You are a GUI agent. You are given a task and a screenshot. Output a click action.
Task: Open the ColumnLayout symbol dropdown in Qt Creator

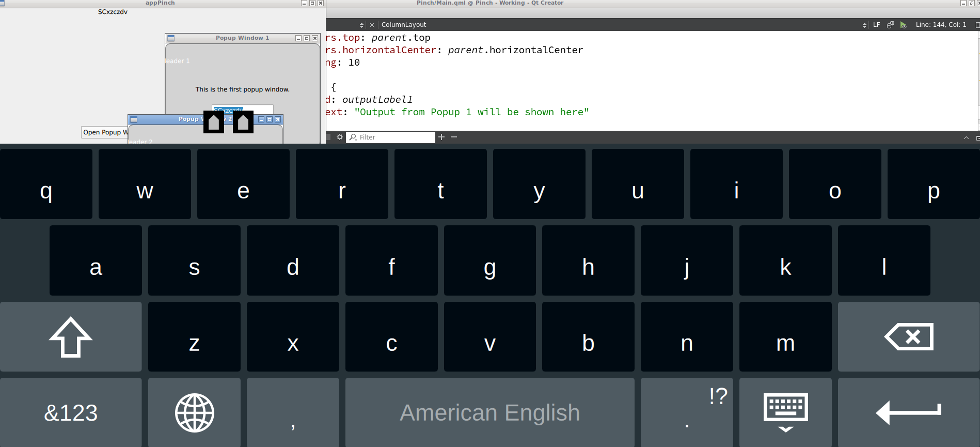point(624,25)
